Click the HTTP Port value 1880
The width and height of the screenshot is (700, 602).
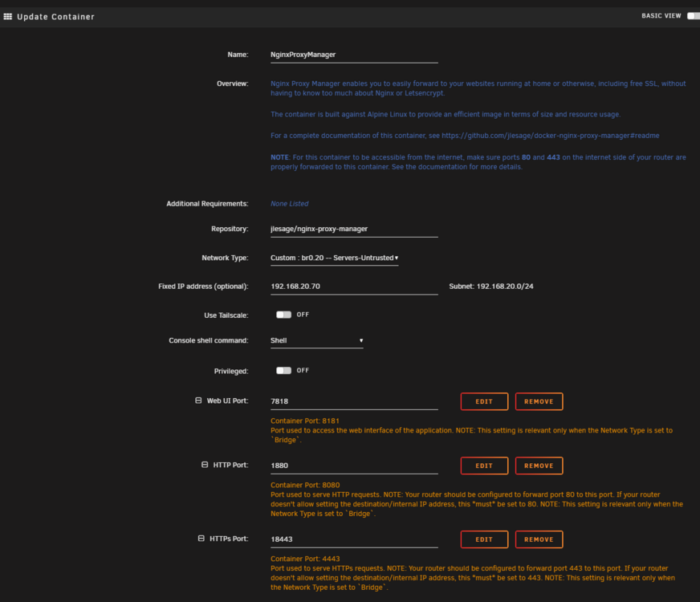[354, 466]
